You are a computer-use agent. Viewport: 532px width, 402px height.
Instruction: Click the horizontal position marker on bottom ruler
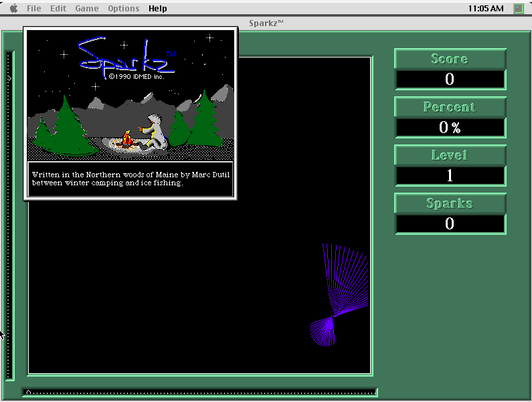(29, 392)
